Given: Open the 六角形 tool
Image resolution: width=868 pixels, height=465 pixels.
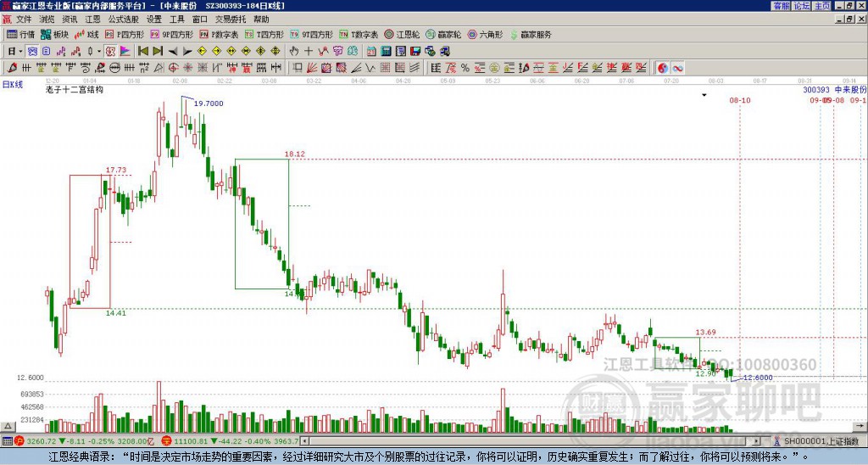Looking at the screenshot, I should pos(485,34).
